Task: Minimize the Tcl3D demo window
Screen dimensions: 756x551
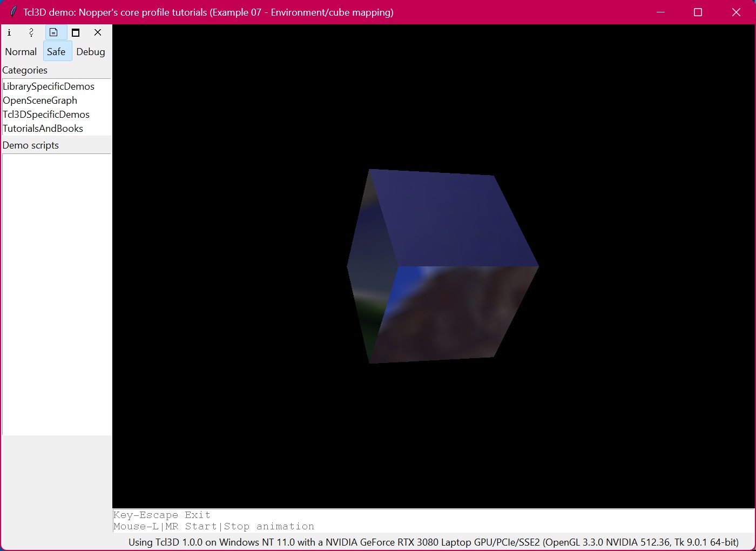Action: 660,12
